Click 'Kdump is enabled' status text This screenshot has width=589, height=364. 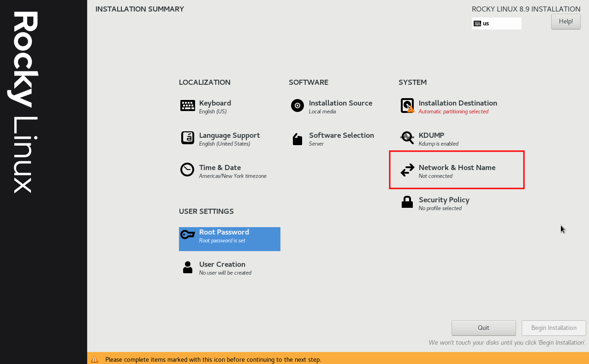[439, 144]
